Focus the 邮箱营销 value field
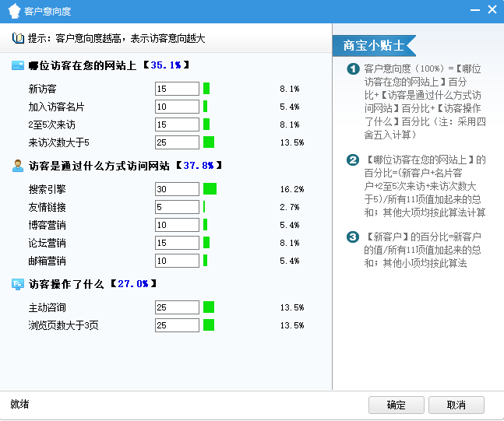 point(177,261)
